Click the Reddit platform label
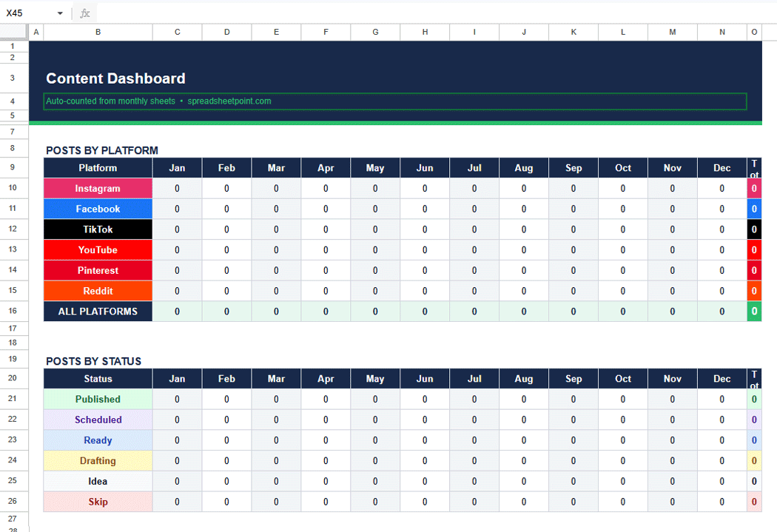Screen dimensions: 777x532 (98, 291)
